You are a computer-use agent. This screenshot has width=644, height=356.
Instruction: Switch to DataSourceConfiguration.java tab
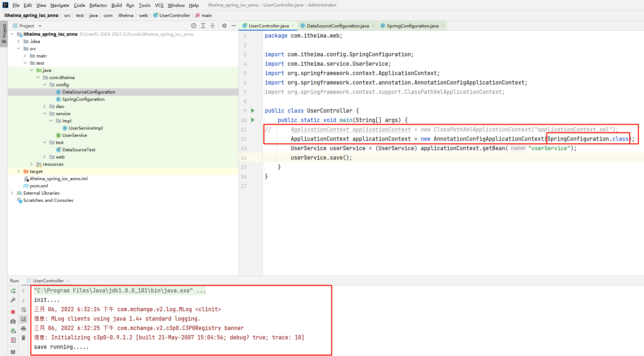[338, 26]
